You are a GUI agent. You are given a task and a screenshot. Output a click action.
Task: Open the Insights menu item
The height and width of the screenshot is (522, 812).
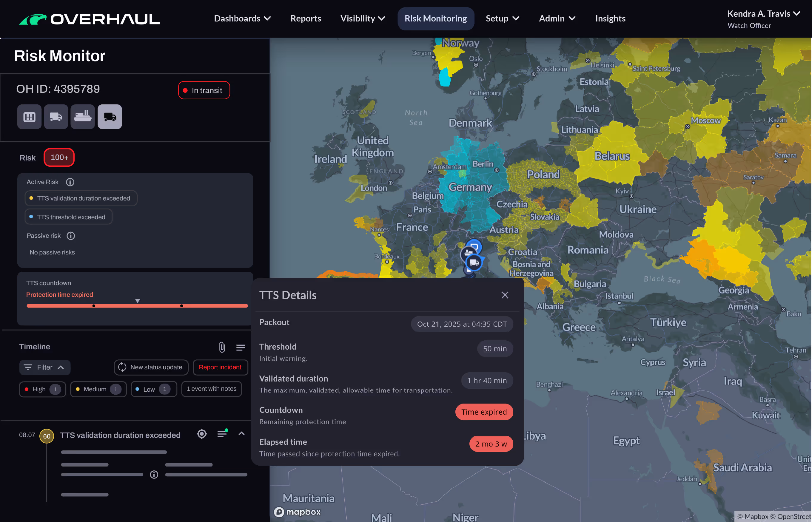(x=610, y=18)
